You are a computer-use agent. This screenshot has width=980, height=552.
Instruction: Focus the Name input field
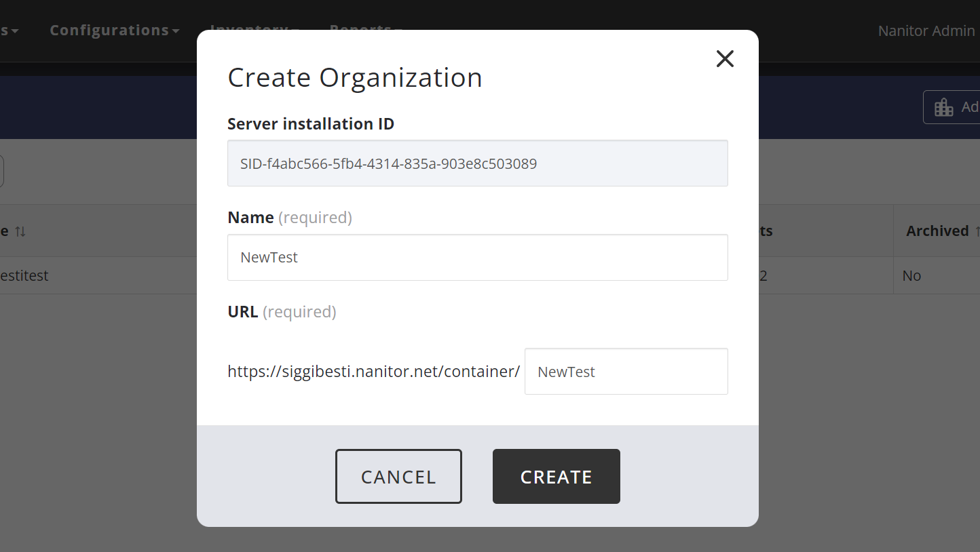477,257
